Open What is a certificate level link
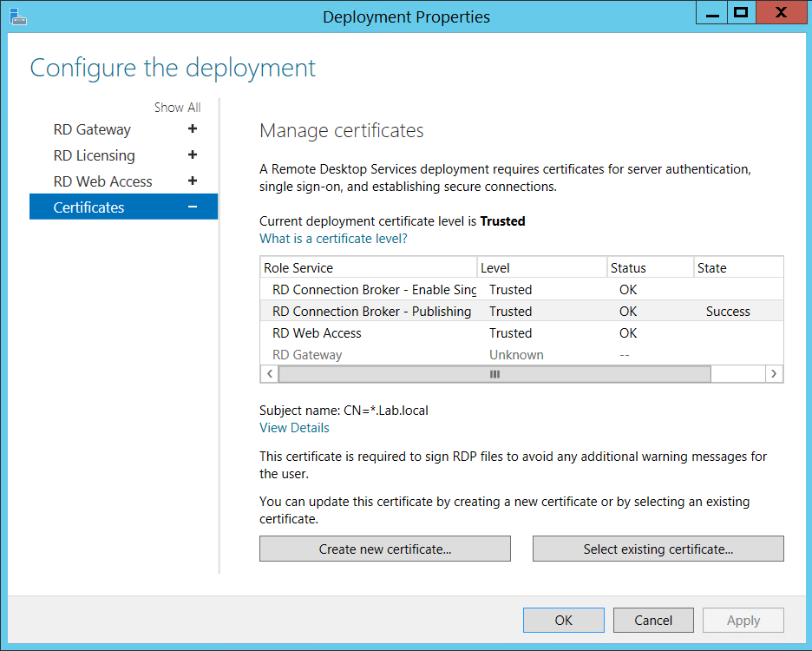Viewport: 812px width, 651px height. tap(333, 239)
